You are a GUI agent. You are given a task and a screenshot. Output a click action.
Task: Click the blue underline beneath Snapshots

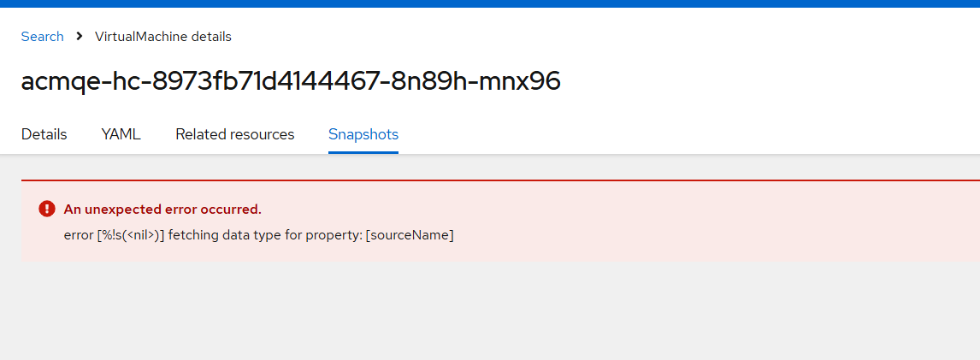tap(363, 152)
